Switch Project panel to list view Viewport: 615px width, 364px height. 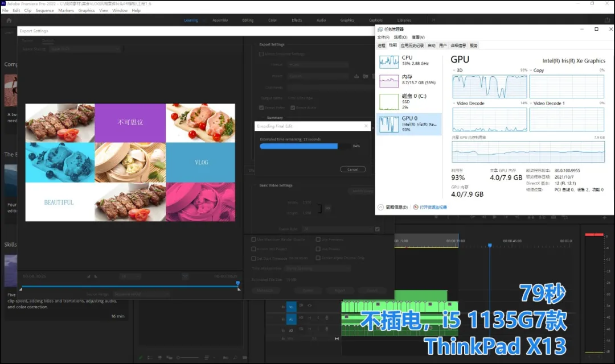(149, 357)
